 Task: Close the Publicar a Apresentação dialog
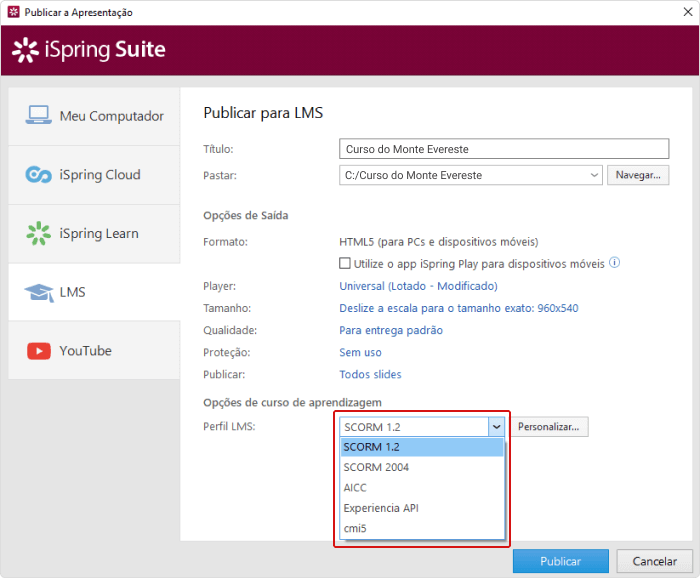click(x=688, y=12)
